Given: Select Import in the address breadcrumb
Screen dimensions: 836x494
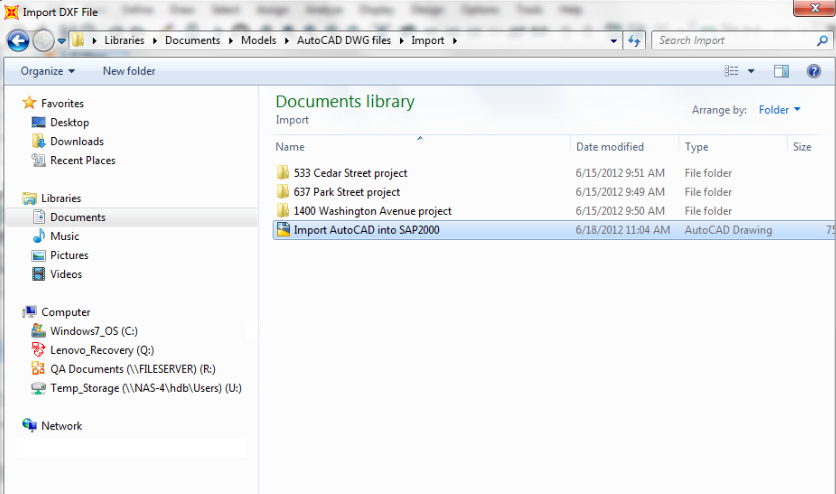Looking at the screenshot, I should point(428,41).
